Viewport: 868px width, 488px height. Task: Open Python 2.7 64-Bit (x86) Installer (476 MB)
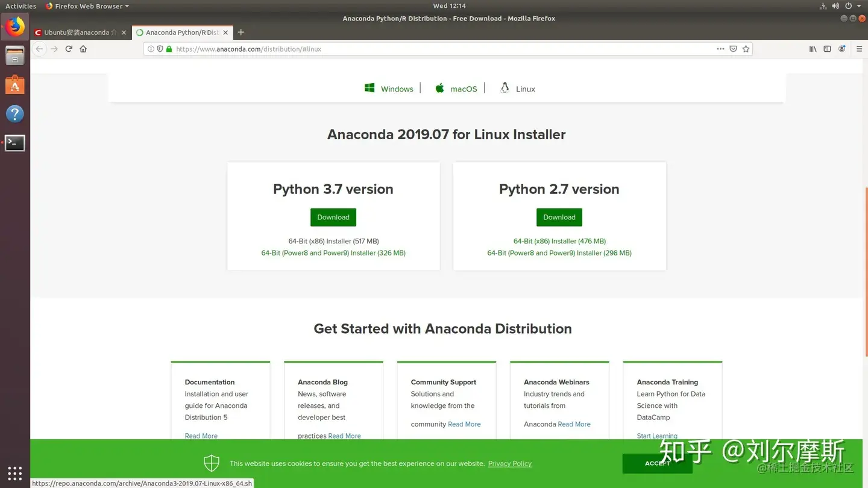point(559,241)
